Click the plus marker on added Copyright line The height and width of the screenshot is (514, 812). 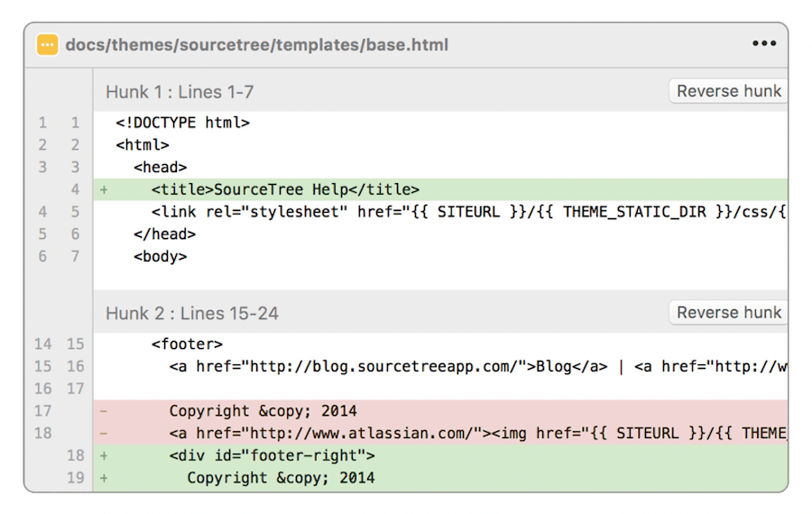point(104,478)
